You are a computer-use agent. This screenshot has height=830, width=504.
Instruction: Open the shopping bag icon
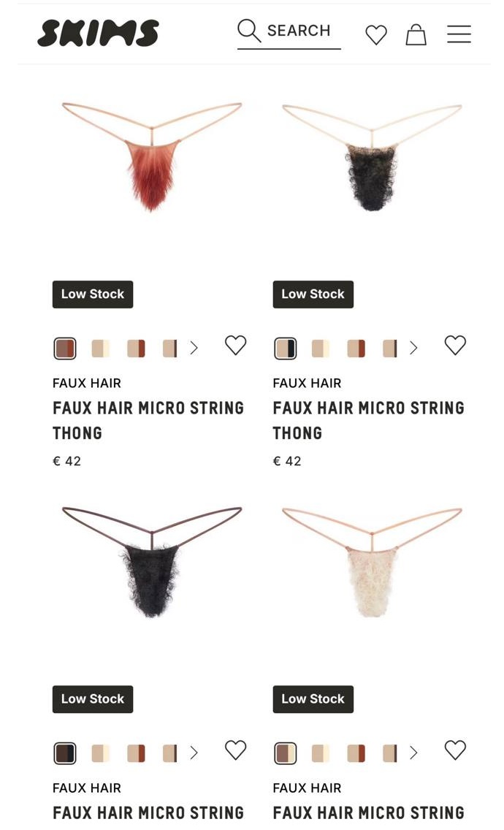point(416,34)
